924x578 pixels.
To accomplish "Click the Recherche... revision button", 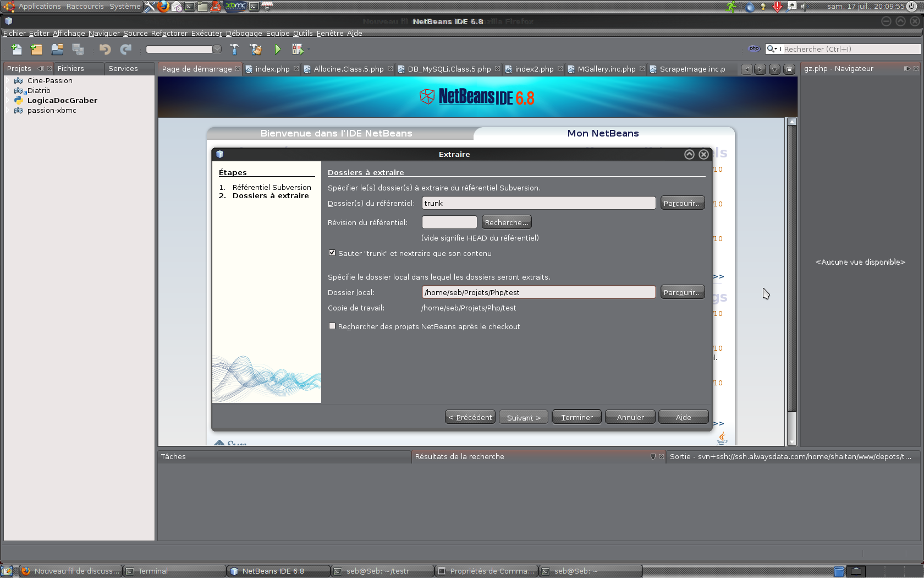I will coord(507,222).
